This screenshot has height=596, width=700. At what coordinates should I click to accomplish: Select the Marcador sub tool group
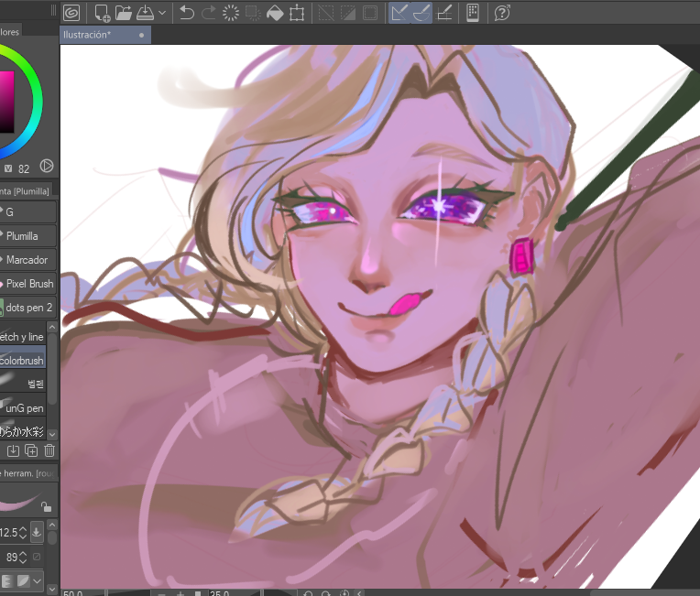click(27, 260)
